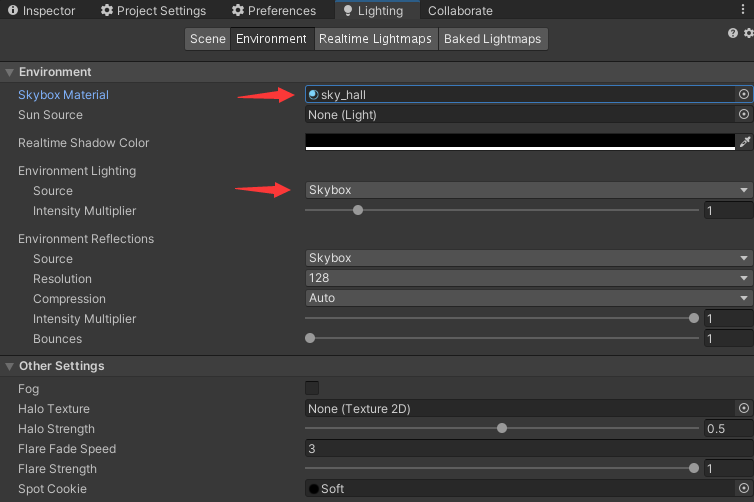Open the object picker for Halo Texture
Image resolution: width=754 pixels, height=502 pixels.
(x=743, y=408)
